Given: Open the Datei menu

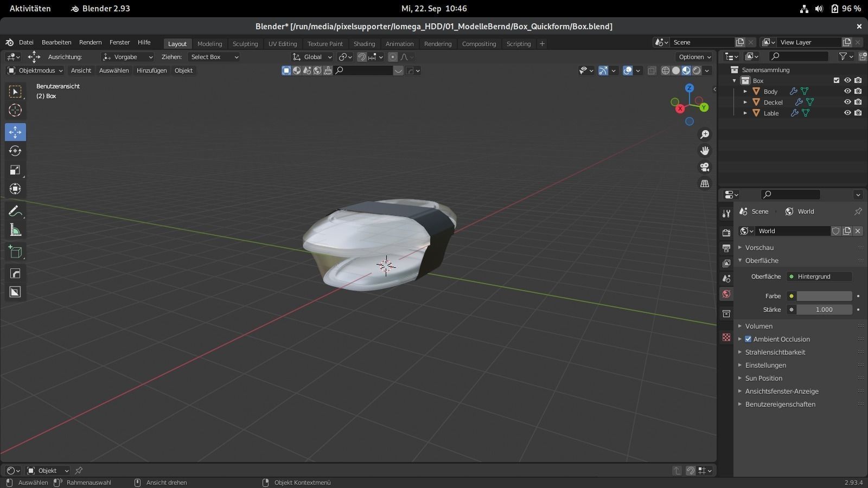Looking at the screenshot, I should point(26,42).
